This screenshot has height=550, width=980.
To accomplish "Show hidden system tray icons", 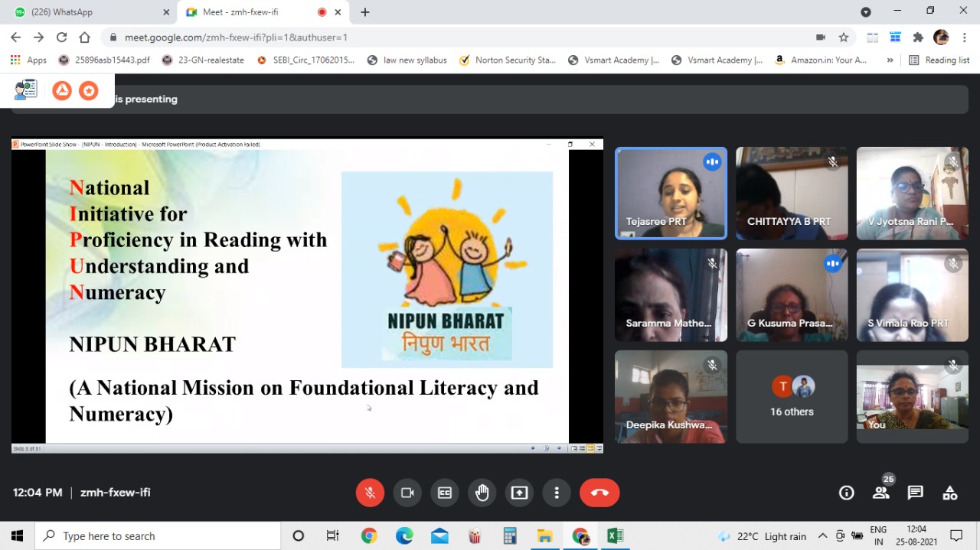I will point(822,536).
